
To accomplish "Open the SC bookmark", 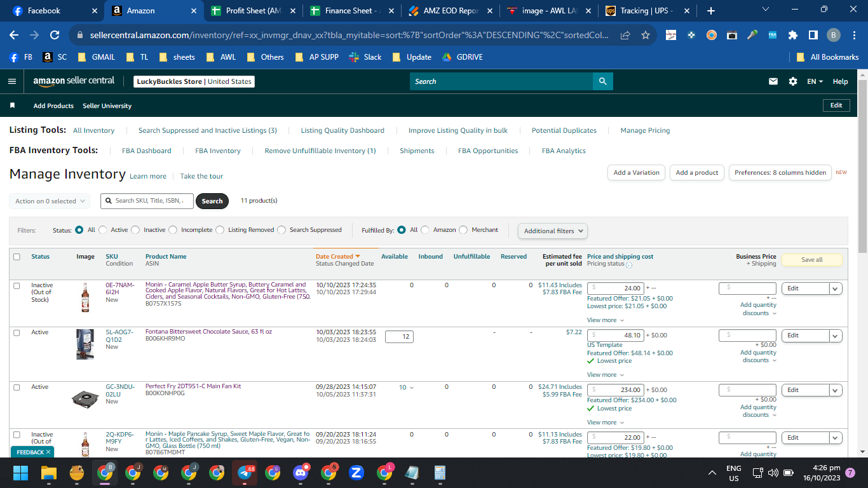I will point(55,57).
